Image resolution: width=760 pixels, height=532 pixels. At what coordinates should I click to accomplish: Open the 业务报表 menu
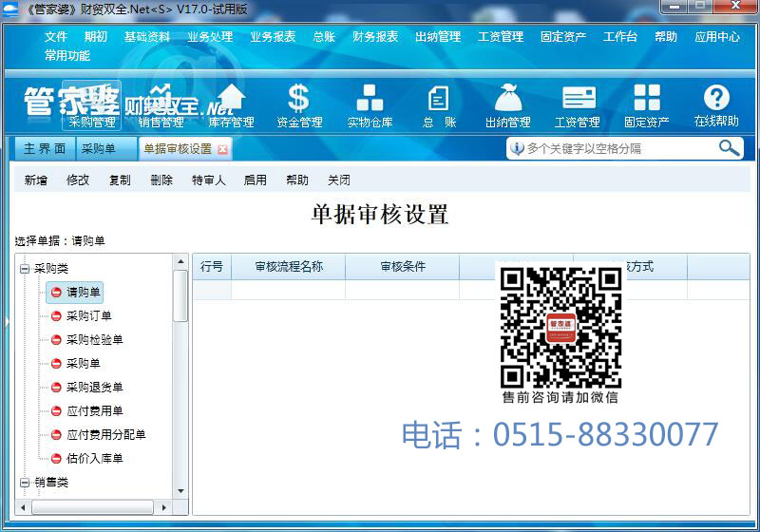[273, 37]
